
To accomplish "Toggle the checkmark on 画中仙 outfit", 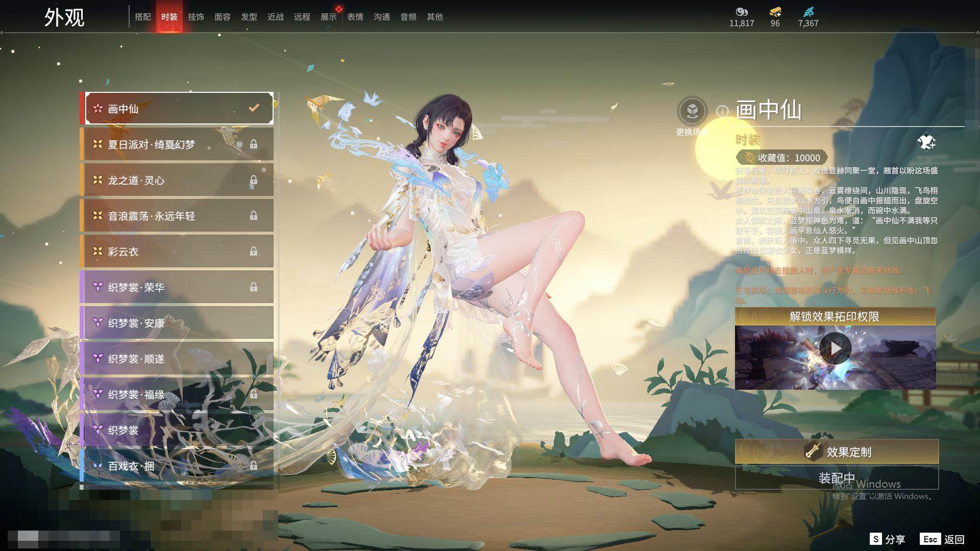I will tap(254, 108).
